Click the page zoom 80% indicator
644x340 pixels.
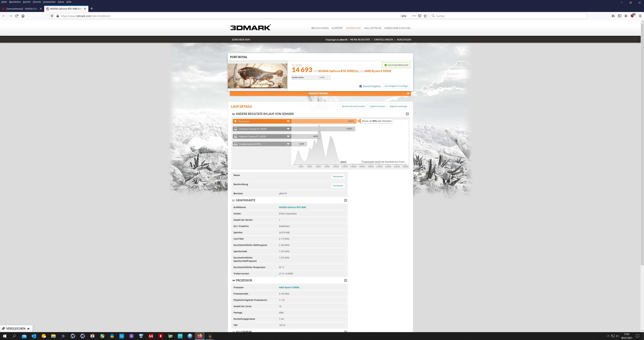[403, 16]
